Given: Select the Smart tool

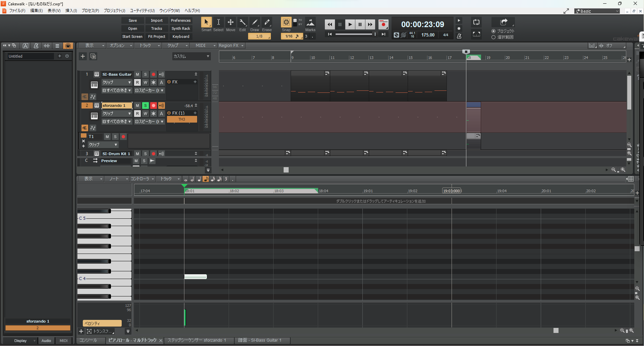Looking at the screenshot, I should (206, 22).
